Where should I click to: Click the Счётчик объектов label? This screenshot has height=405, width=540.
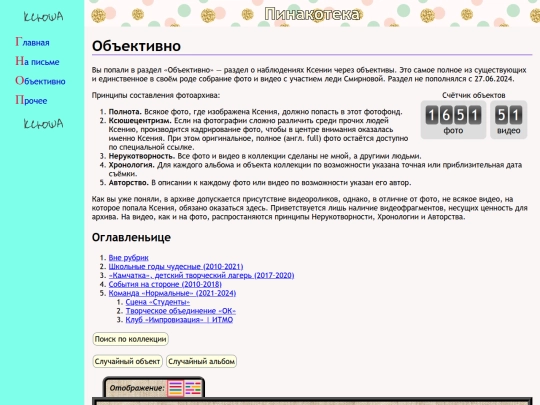pyautogui.click(x=474, y=95)
